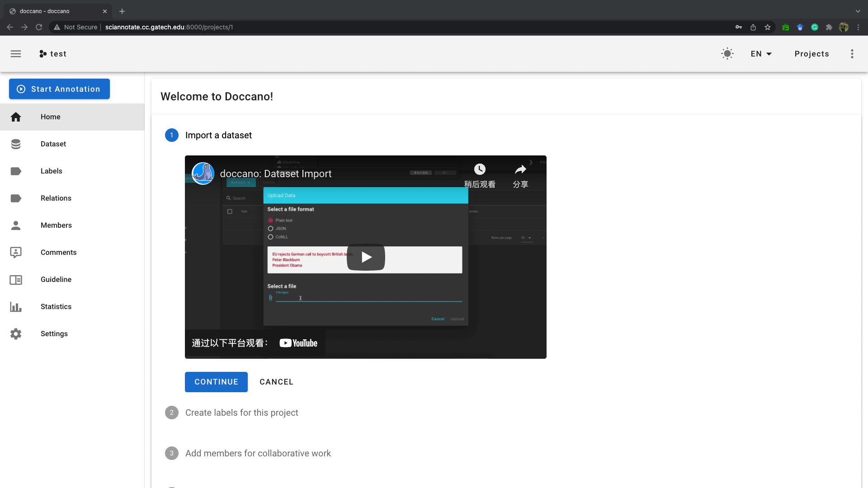The image size is (868, 488).
Task: Click the Home menu item
Action: tap(50, 117)
